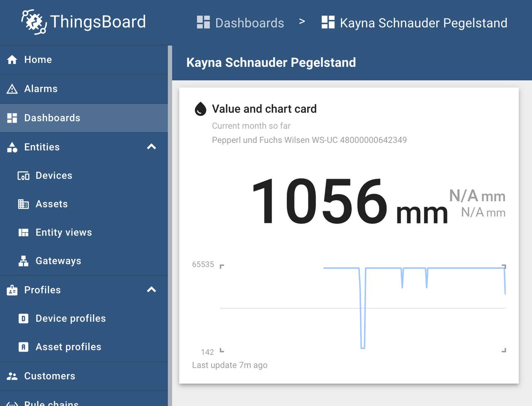Click the Pepperl und Fuchs Wilsen device label
Image resolution: width=532 pixels, height=406 pixels.
309,140
